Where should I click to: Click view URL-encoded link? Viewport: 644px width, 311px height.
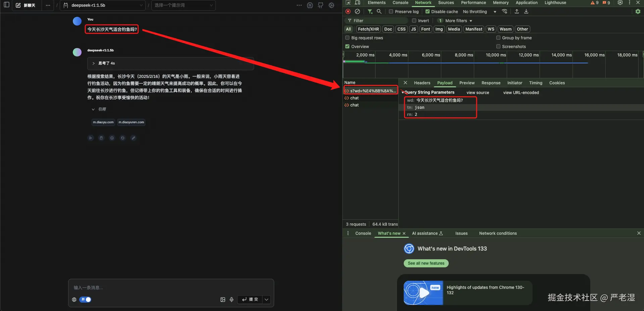click(521, 93)
